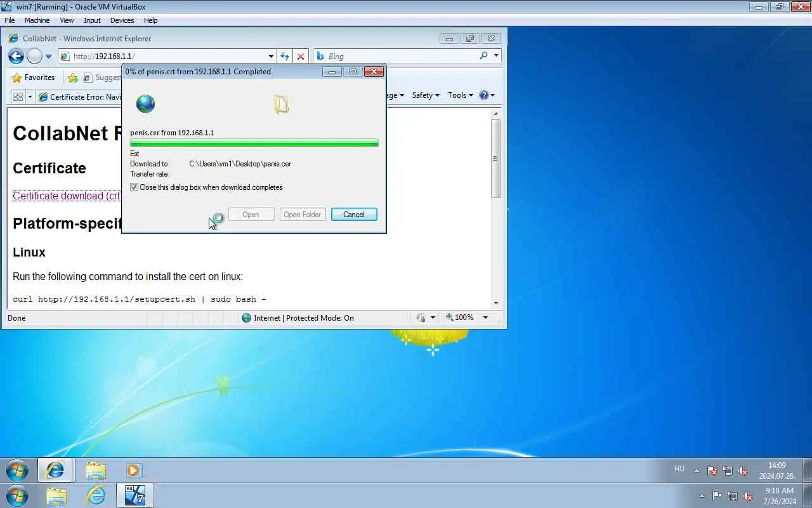The image size is (812, 508).
Task: Open the tab list dropdown beside Quick Tabs
Action: 29,97
